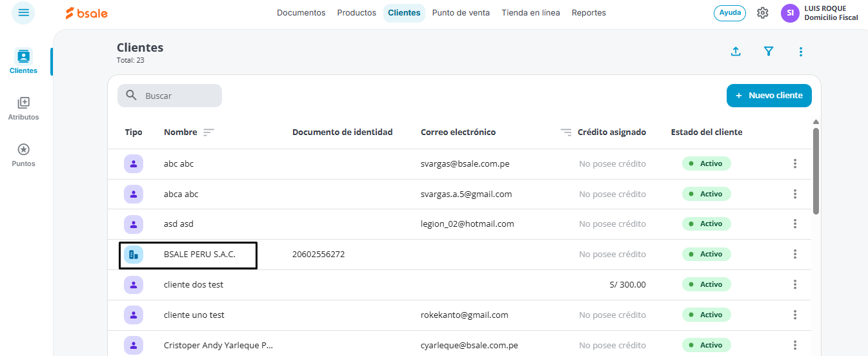Click email cyarleque@bsale.com.pe
868x356 pixels.
(470, 345)
